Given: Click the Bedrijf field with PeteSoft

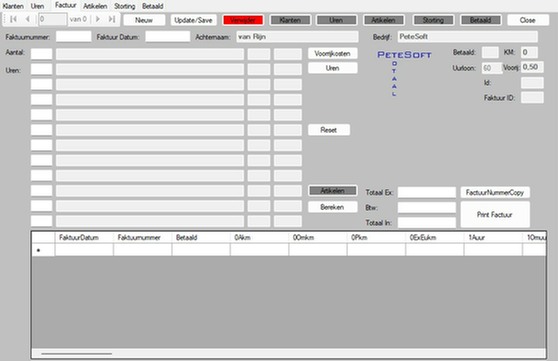Looking at the screenshot, I should [x=468, y=37].
